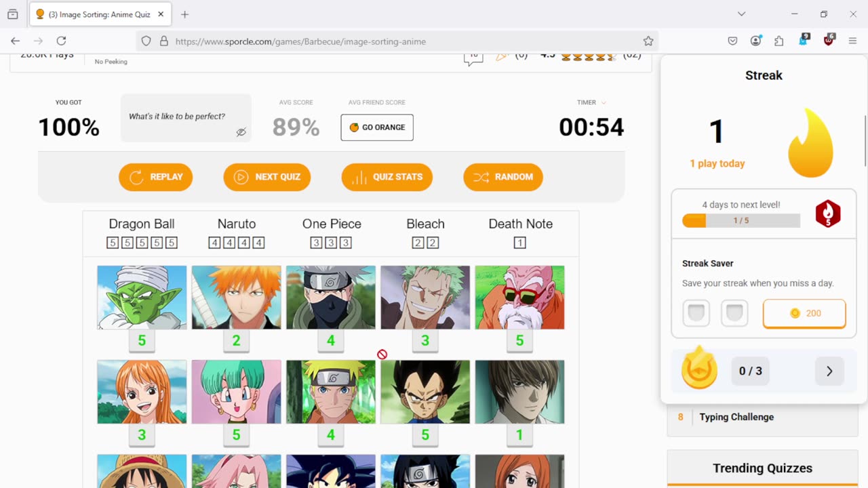Click the green 2 under Ichigo image
The image size is (868, 488).
point(236,341)
